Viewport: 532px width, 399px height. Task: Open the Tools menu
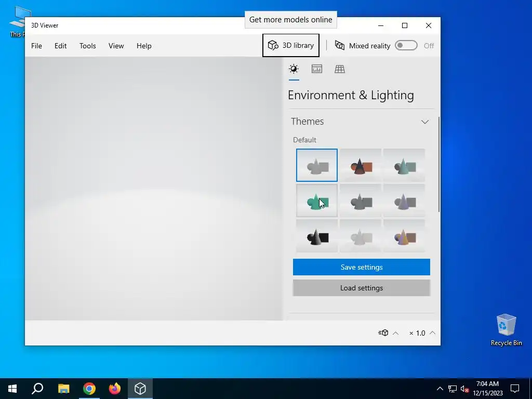click(87, 46)
